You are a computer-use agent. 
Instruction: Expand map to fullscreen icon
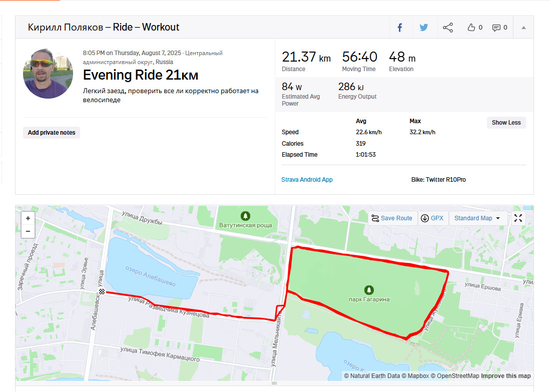click(x=518, y=218)
